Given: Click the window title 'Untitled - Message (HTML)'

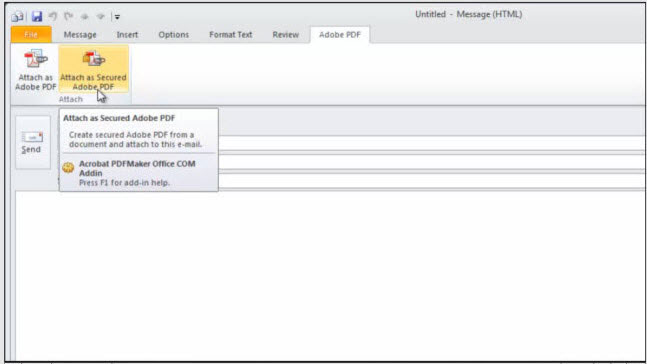Looking at the screenshot, I should (468, 14).
